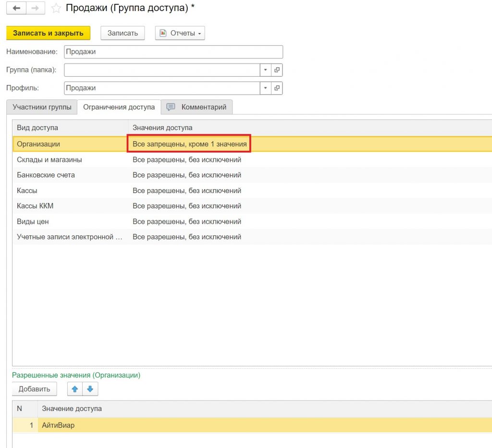Open the Отчеты dropdown menu
Screen dimensions: 492x448
click(180, 33)
